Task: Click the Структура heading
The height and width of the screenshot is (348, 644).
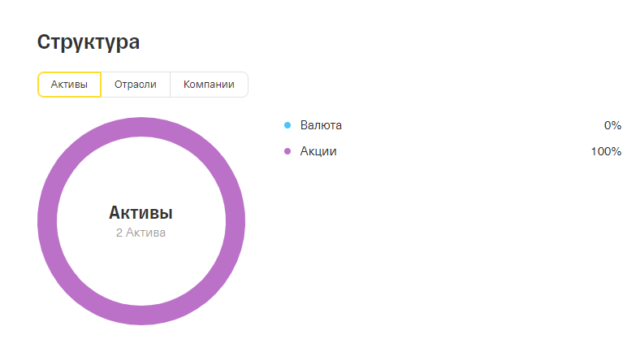Action: tap(89, 42)
